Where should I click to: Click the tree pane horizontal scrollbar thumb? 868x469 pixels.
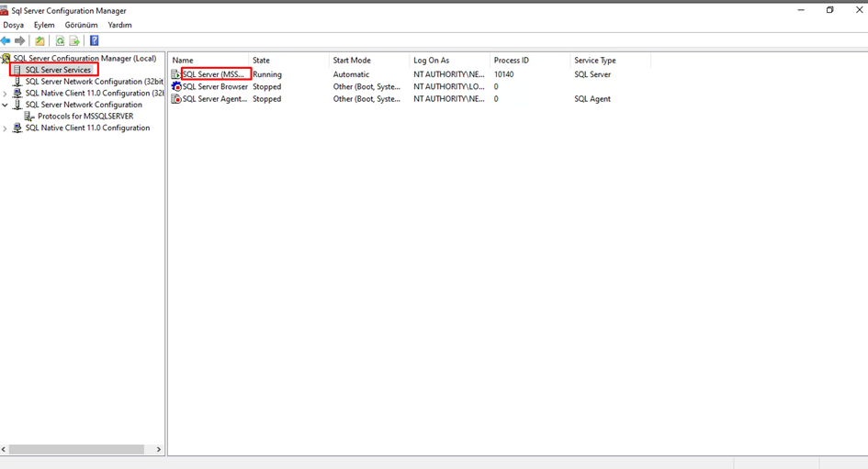[x=77, y=450]
